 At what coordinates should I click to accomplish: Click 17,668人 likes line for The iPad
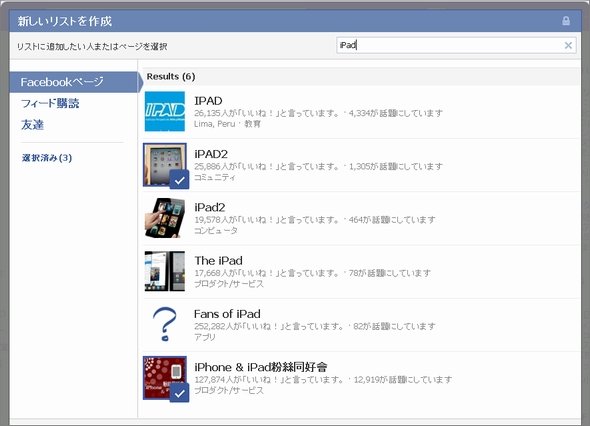[312, 273]
